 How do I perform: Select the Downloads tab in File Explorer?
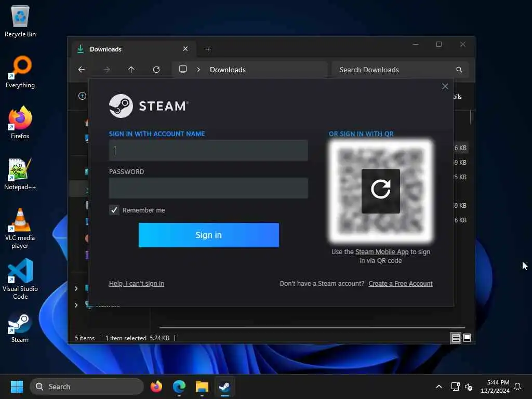[x=134, y=49]
